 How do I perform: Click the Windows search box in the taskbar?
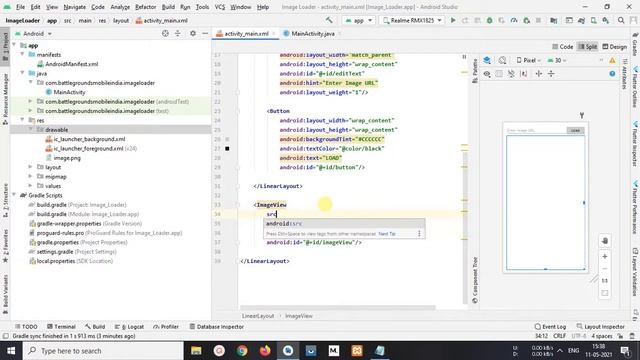103,351
